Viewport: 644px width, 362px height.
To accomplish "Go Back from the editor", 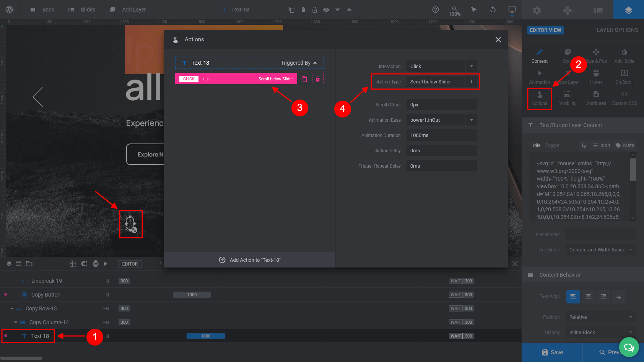I will [x=42, y=10].
